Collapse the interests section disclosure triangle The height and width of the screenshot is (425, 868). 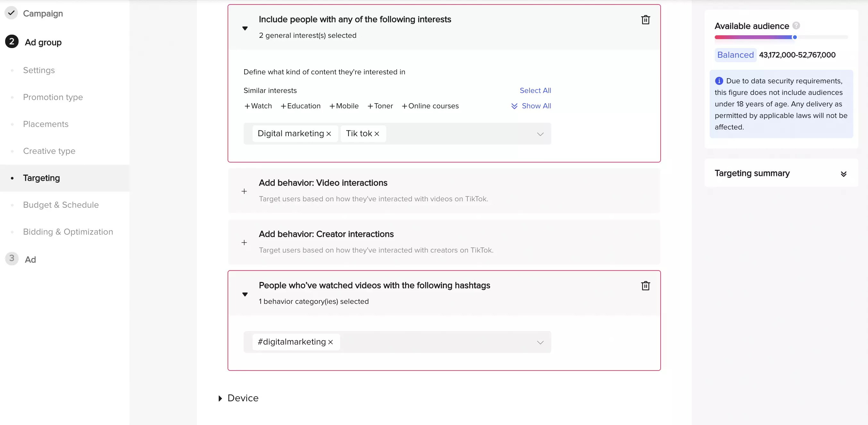(245, 28)
